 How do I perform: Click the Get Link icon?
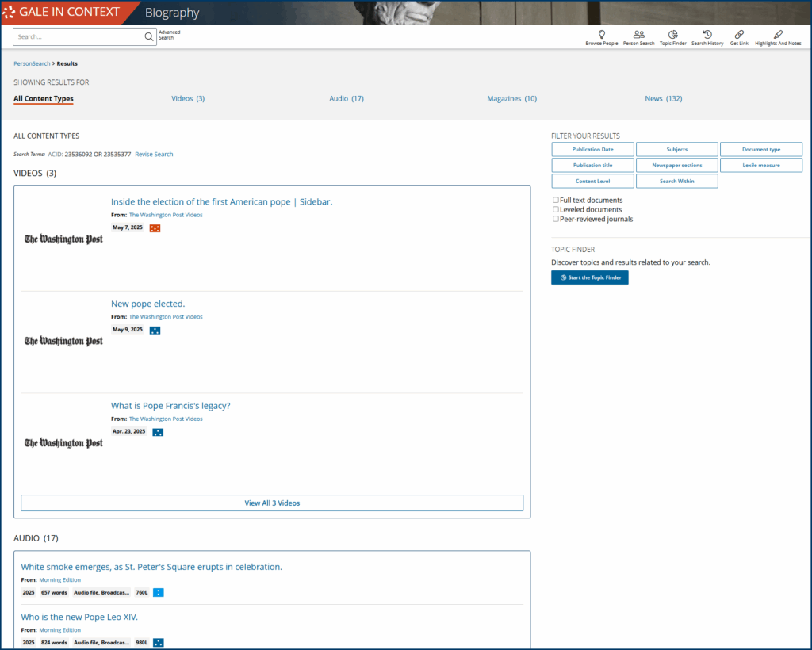[x=739, y=35]
